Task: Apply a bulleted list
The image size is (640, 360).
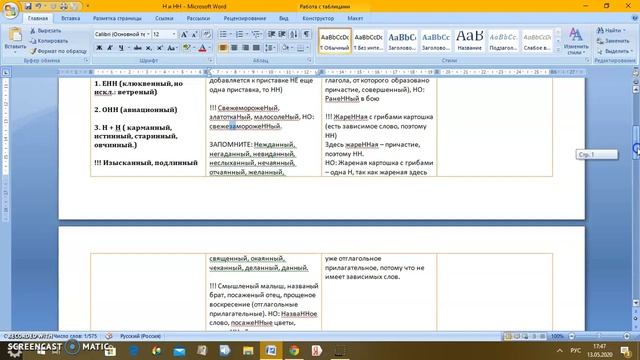Action: 223,34
